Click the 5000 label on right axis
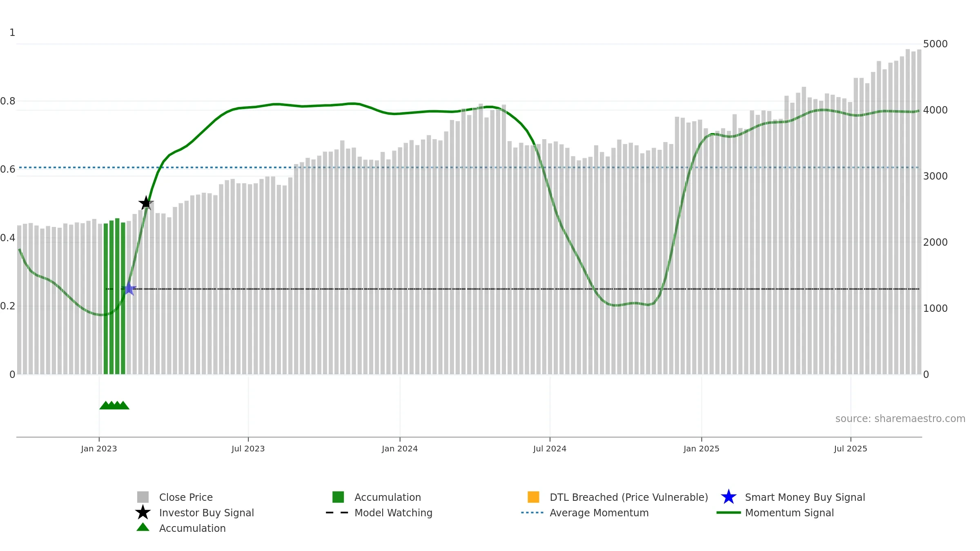 click(x=935, y=44)
